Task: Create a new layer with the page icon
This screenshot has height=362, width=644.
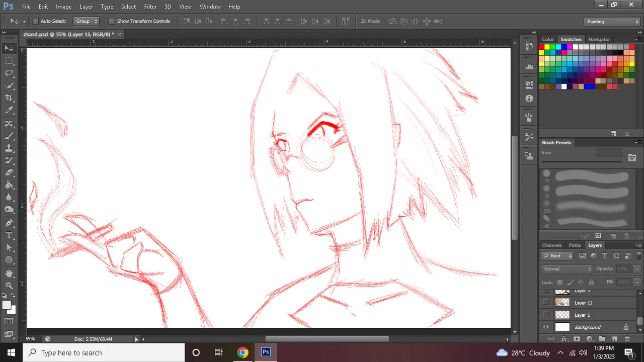Action: coord(614,339)
